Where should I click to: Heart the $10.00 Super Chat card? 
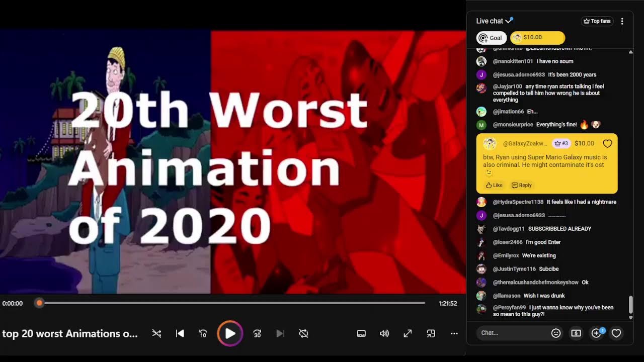pyautogui.click(x=607, y=143)
